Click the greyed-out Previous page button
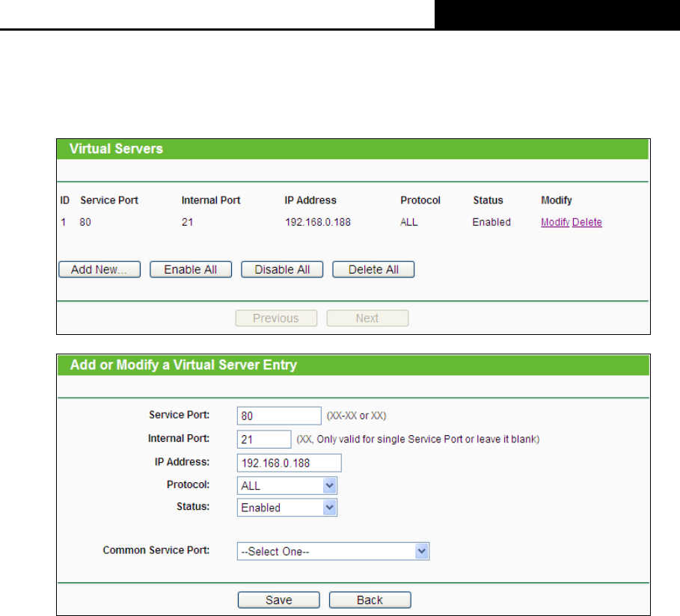The height and width of the screenshot is (616, 680). coord(276,318)
